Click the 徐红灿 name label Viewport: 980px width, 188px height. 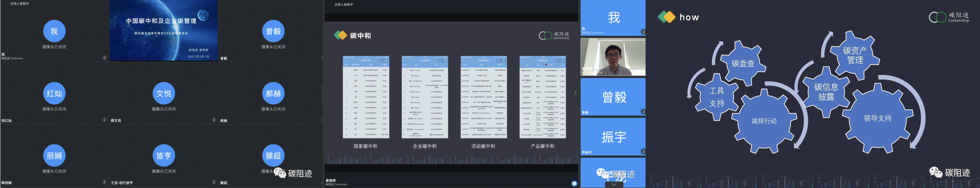click(x=7, y=121)
